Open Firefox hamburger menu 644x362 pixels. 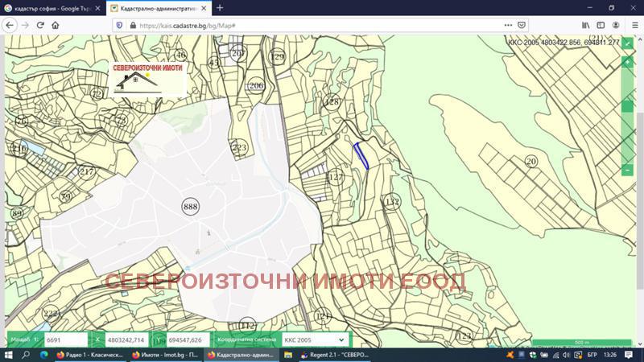coord(634,25)
